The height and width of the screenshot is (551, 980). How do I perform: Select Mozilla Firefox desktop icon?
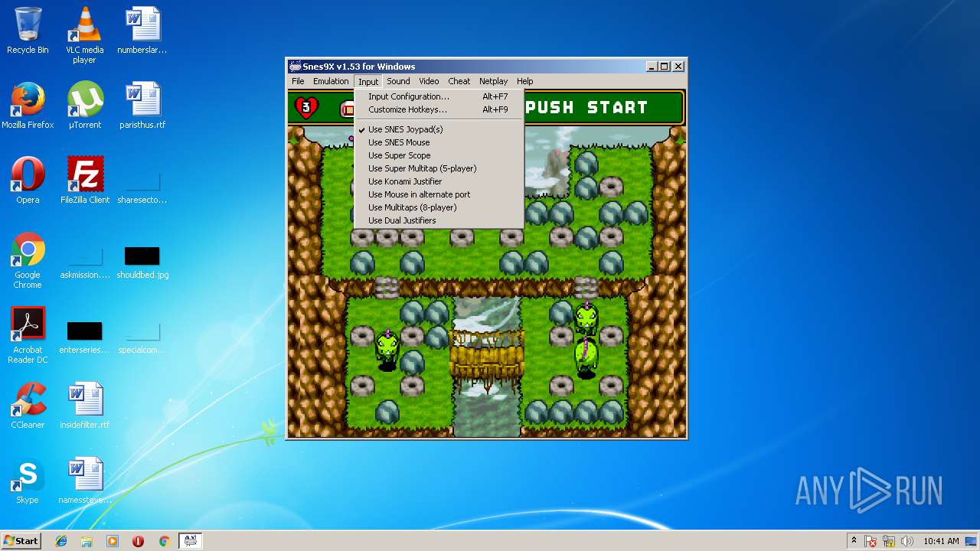28,106
